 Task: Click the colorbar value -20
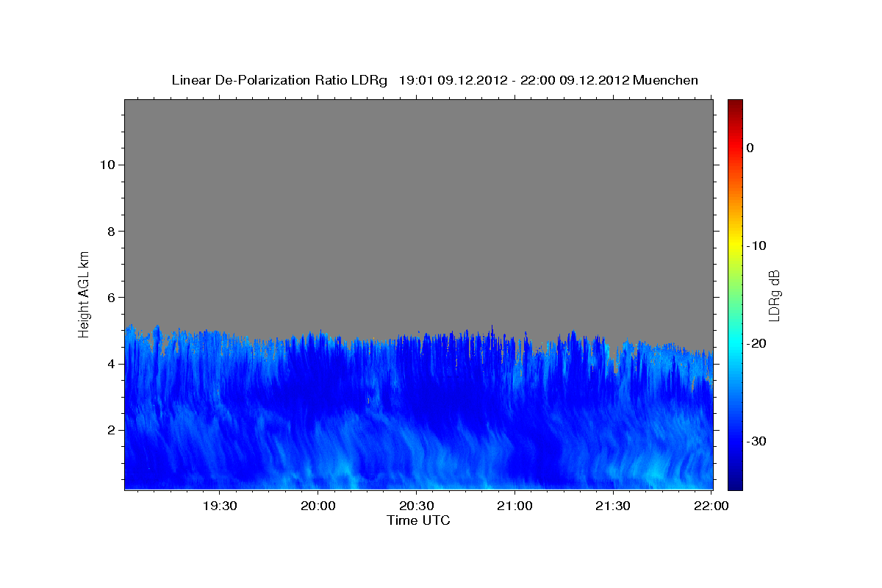756,343
